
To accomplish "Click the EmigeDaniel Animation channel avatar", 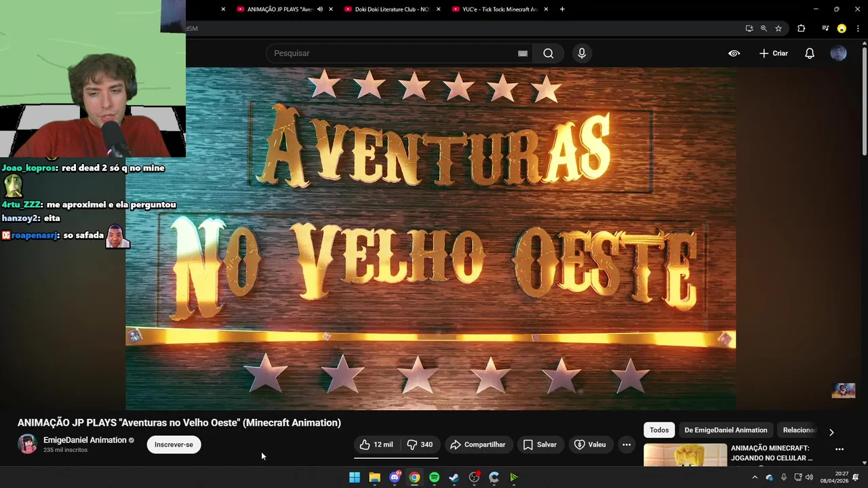I will click(27, 444).
